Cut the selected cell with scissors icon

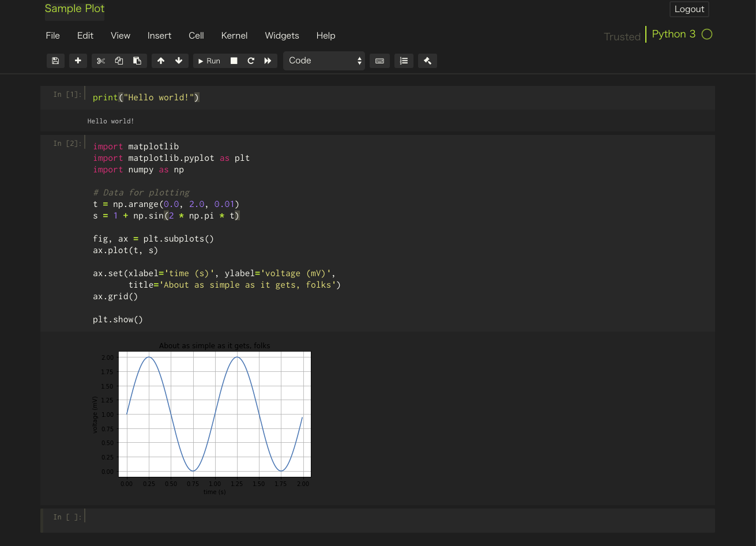[x=101, y=61]
